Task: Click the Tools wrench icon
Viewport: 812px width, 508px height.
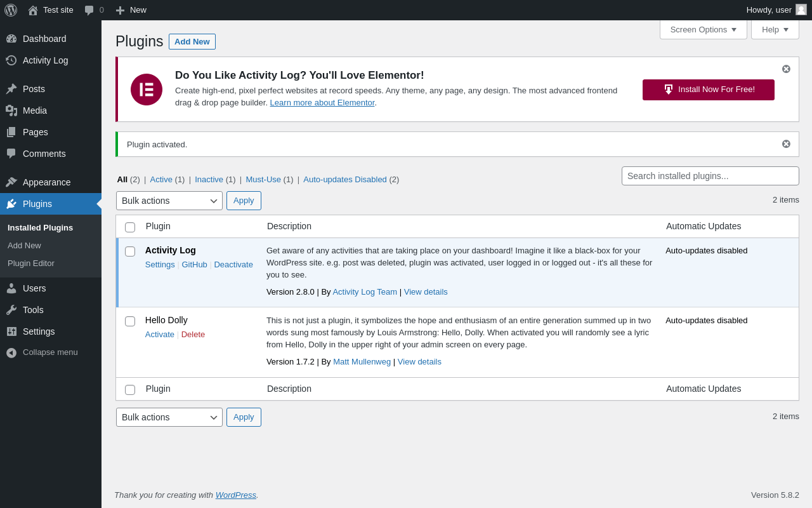Action: 11,310
